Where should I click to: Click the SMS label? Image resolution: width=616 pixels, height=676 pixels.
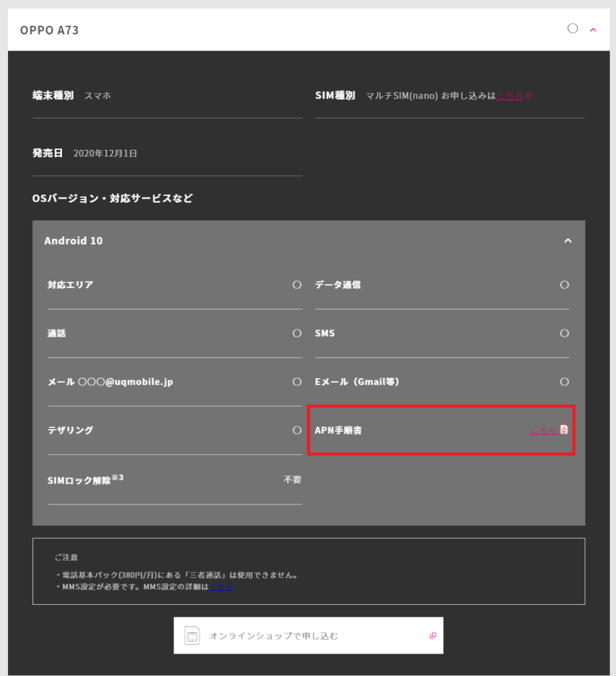325,333
